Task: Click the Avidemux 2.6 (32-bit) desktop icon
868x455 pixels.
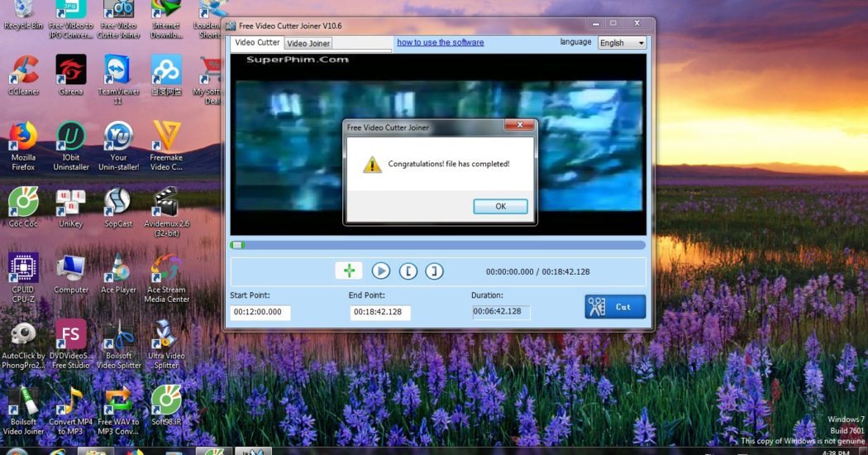Action: (x=166, y=213)
